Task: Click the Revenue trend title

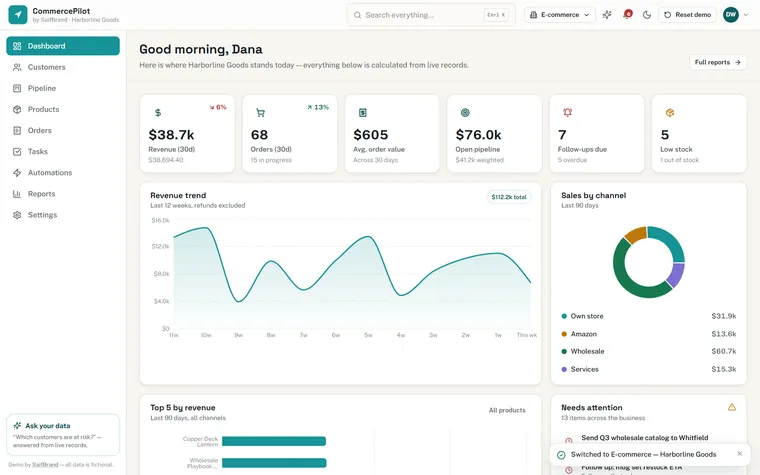Action: tap(178, 195)
